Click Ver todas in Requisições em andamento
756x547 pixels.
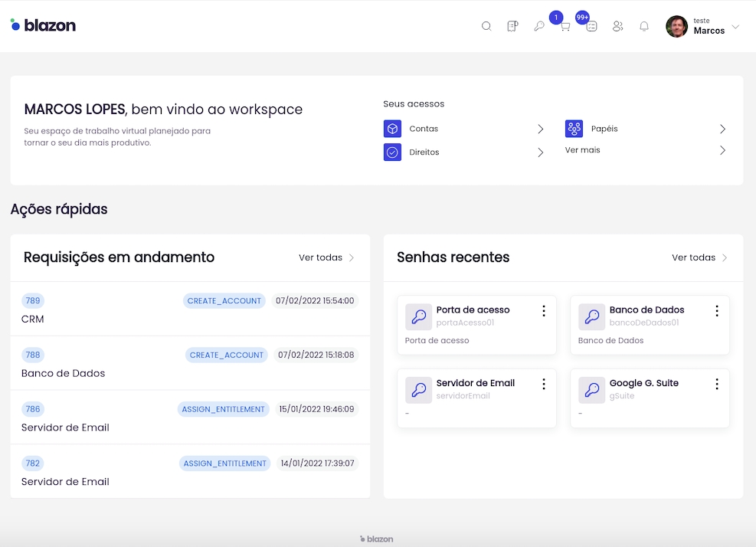tap(326, 257)
